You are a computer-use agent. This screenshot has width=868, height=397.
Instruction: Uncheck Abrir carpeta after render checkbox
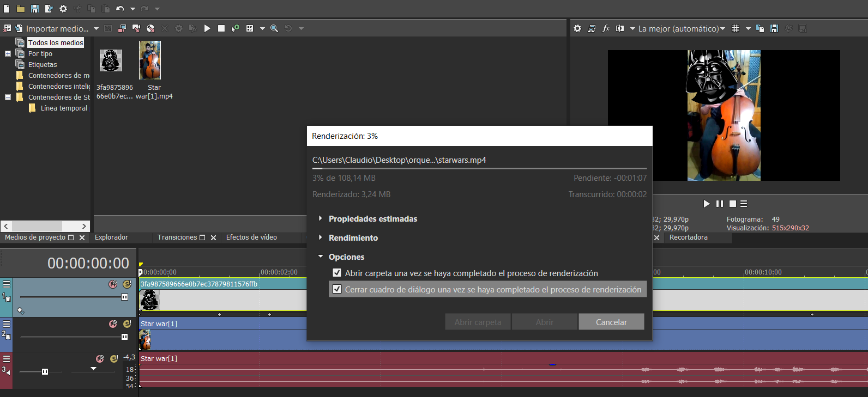pos(337,273)
